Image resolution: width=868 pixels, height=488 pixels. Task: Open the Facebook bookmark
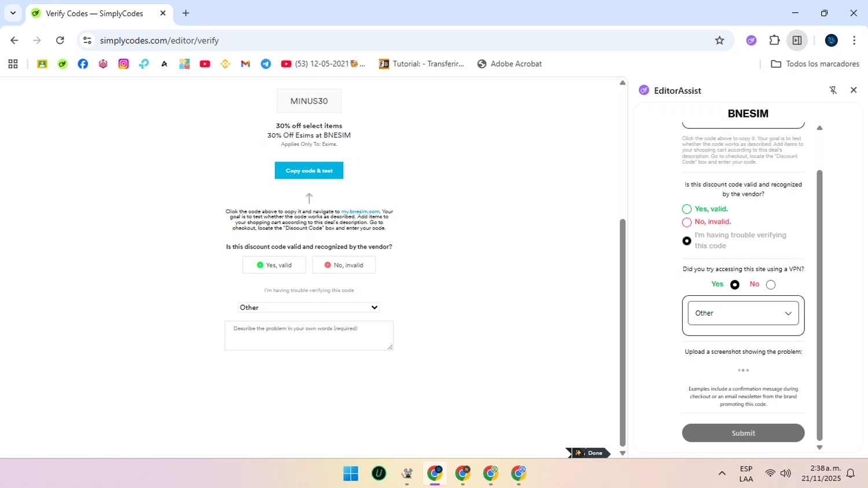(83, 64)
